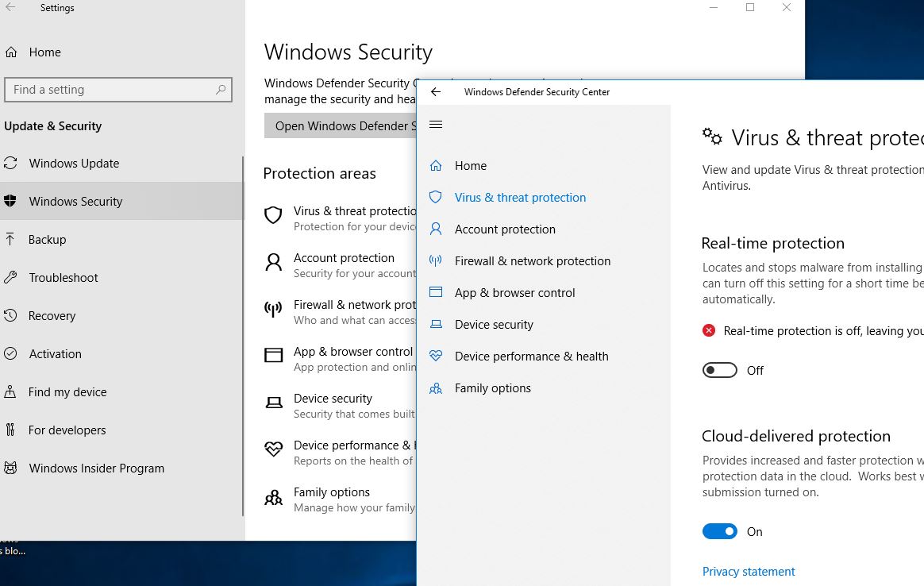Turn on Real-time protection toggle

tap(720, 370)
